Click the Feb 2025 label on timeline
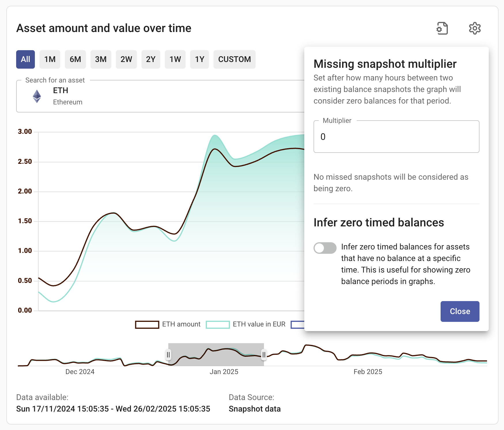 click(x=368, y=372)
